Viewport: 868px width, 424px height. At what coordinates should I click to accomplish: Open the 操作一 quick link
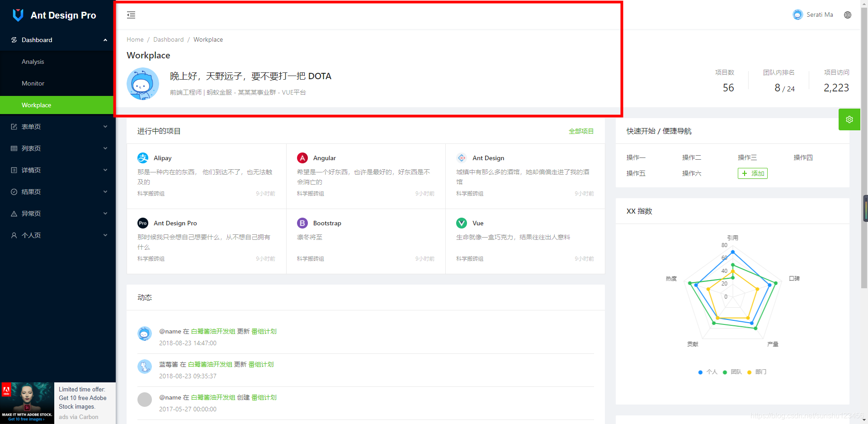pos(636,157)
